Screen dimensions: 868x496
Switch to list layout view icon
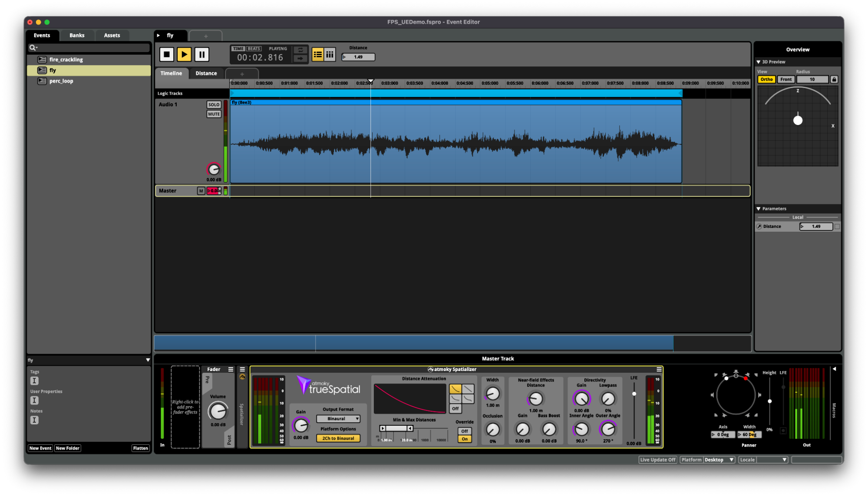click(318, 55)
